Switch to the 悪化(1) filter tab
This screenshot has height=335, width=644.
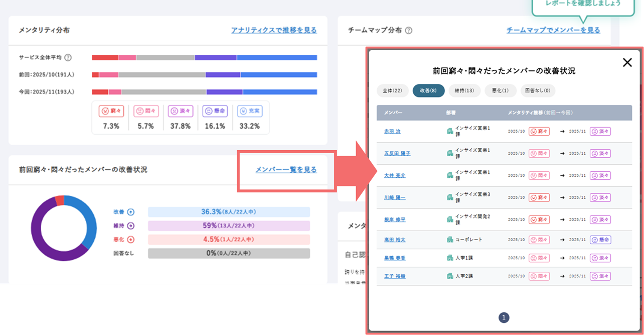500,91
